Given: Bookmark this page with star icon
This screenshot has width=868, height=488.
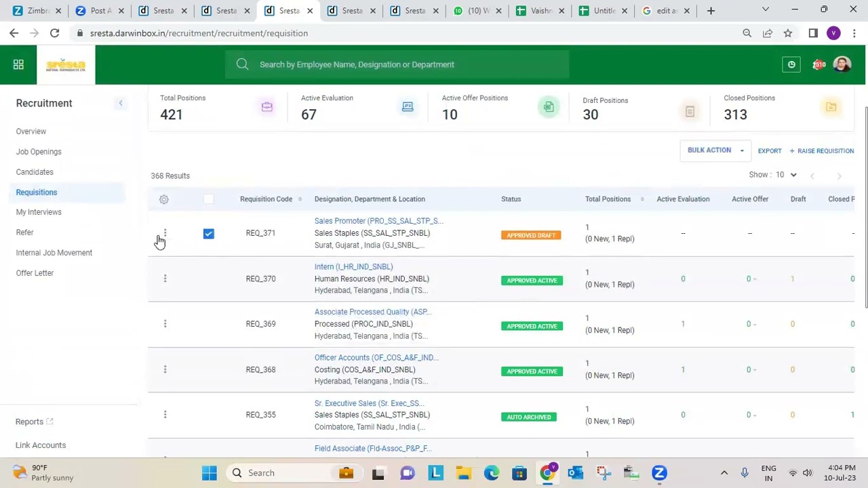Looking at the screenshot, I should point(787,33).
